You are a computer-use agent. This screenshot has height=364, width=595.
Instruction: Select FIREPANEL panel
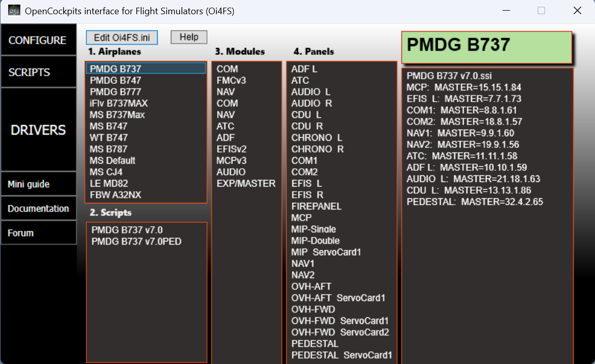pyautogui.click(x=316, y=206)
